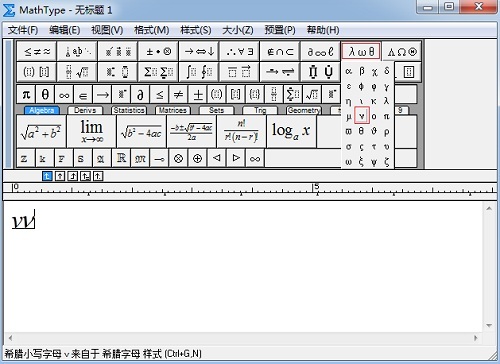Insert Greek letter beta from palette
This screenshot has width=500, height=364.
pyautogui.click(x=361, y=71)
